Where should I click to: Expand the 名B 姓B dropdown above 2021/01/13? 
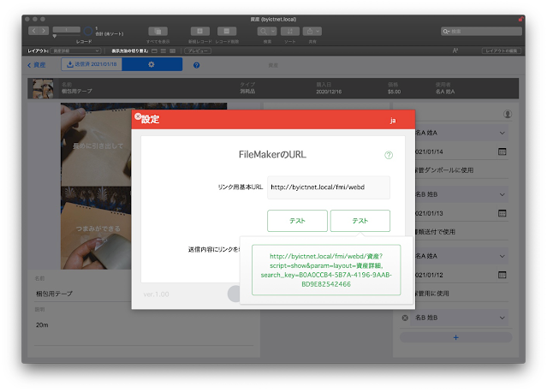click(502, 194)
